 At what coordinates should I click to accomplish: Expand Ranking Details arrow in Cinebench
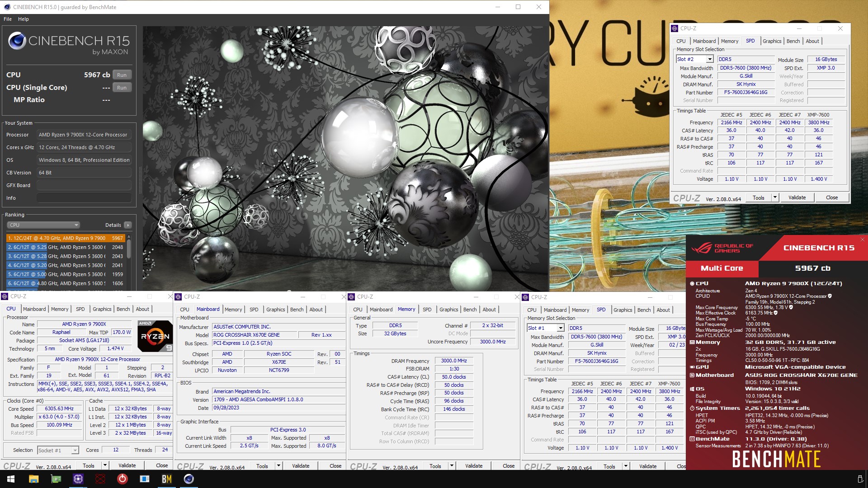point(128,225)
